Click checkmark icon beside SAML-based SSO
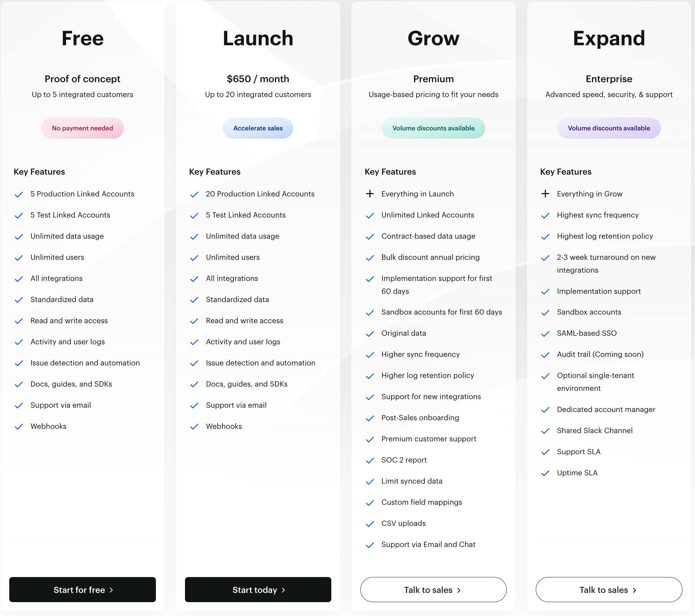 pos(545,334)
